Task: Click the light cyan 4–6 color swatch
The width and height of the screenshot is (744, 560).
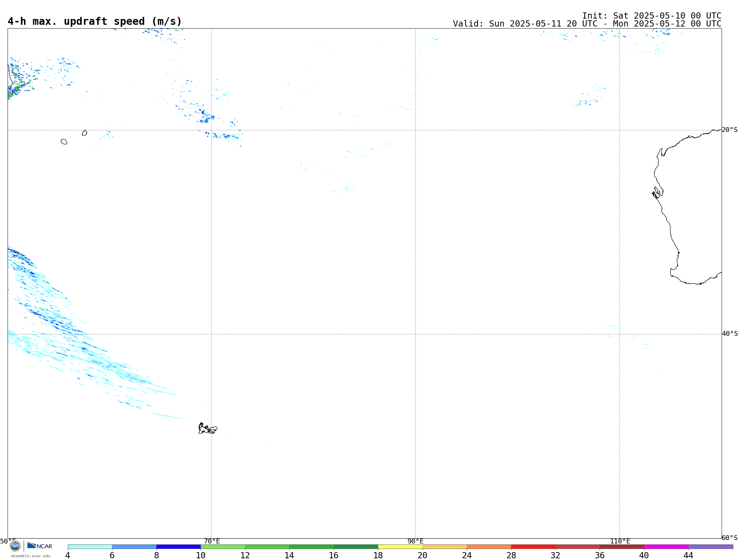Action: click(90, 547)
